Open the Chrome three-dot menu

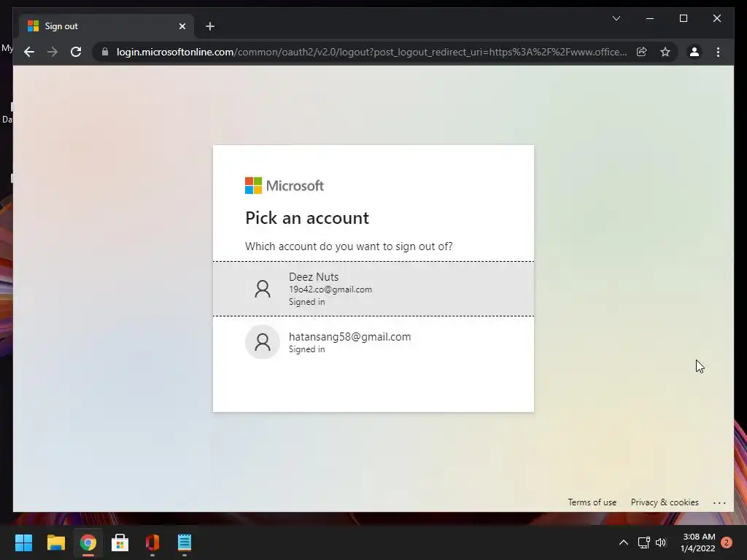click(718, 52)
